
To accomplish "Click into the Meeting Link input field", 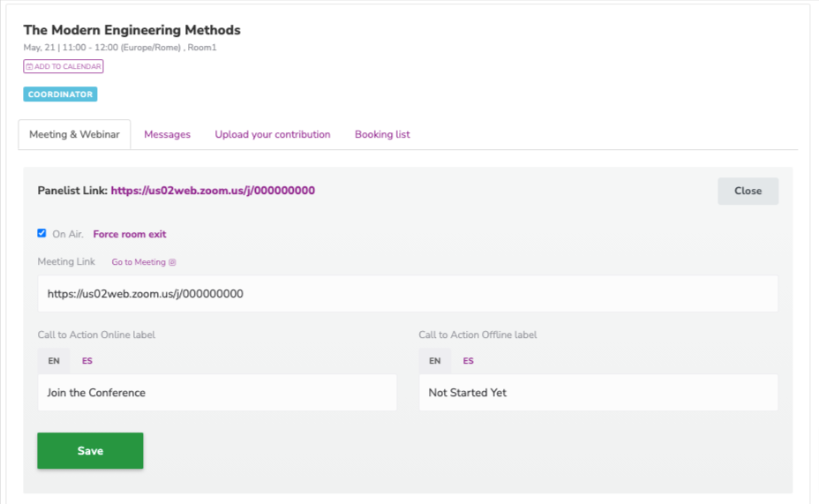I will click(408, 294).
